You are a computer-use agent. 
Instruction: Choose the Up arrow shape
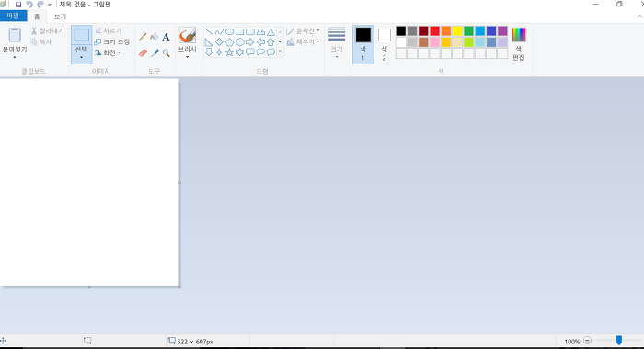pos(270,42)
